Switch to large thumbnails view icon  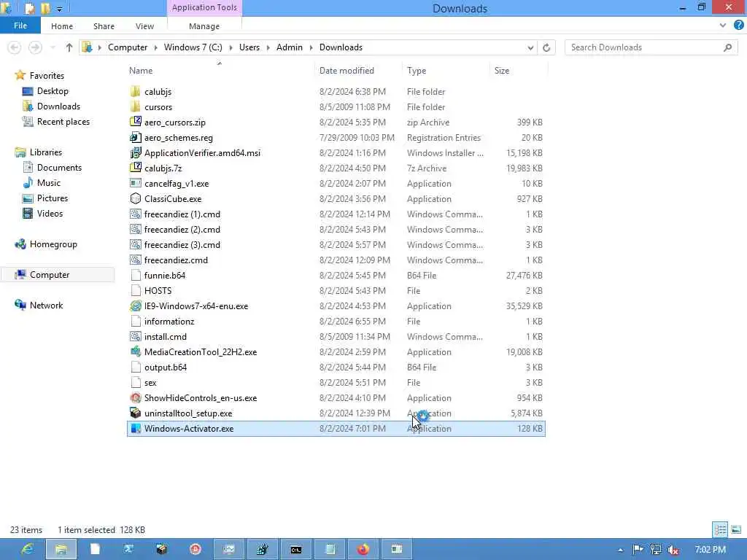click(736, 529)
